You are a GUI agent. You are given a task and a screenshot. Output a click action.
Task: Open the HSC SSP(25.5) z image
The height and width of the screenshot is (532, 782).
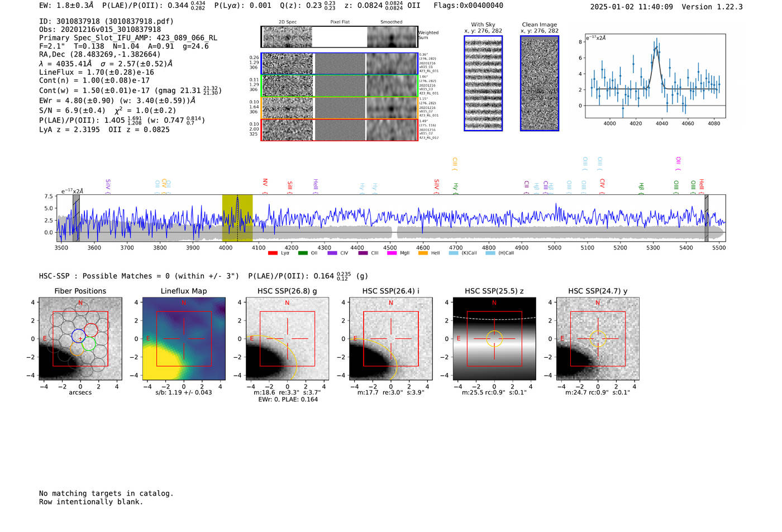click(494, 339)
